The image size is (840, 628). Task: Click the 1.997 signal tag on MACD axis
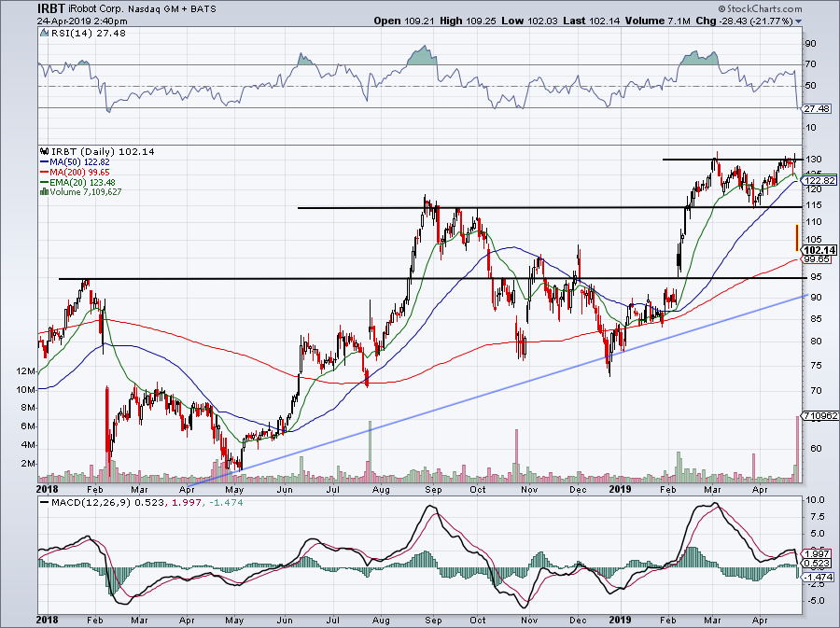click(x=818, y=554)
